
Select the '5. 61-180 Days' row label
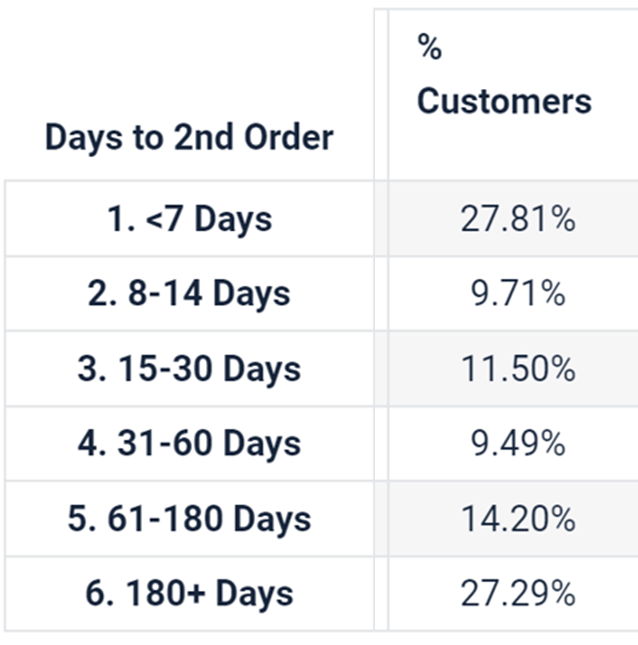189,518
